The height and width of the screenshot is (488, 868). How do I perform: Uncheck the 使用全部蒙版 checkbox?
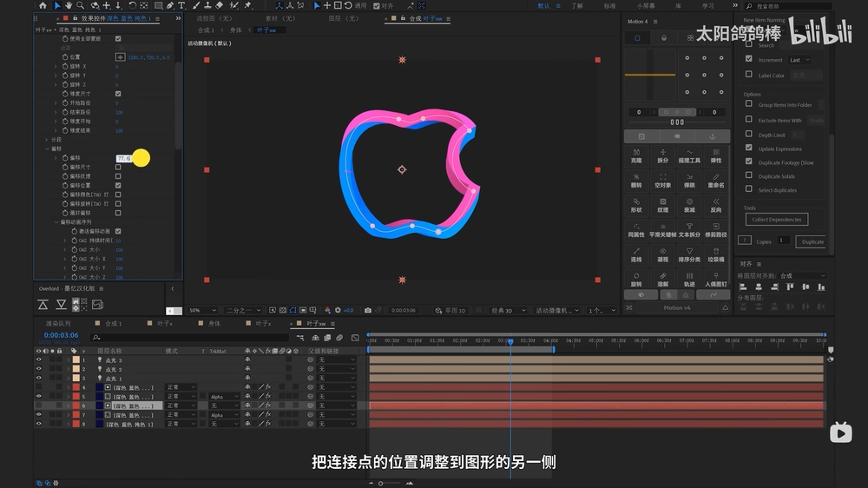coord(118,39)
